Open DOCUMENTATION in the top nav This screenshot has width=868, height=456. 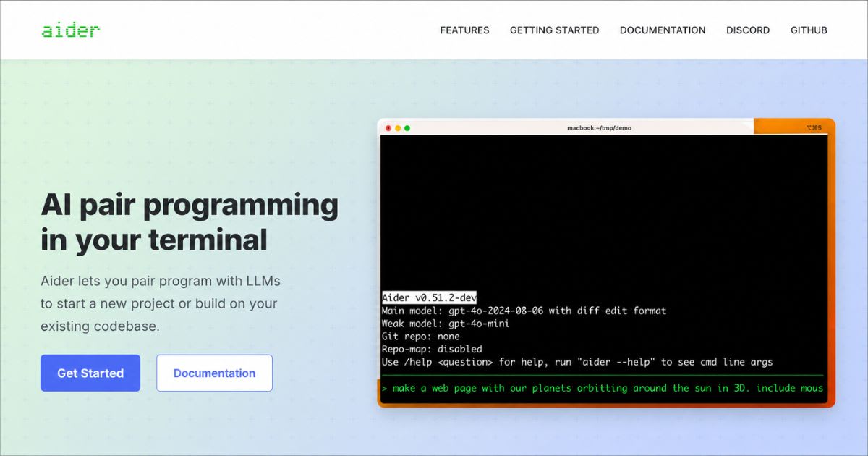[x=663, y=30]
